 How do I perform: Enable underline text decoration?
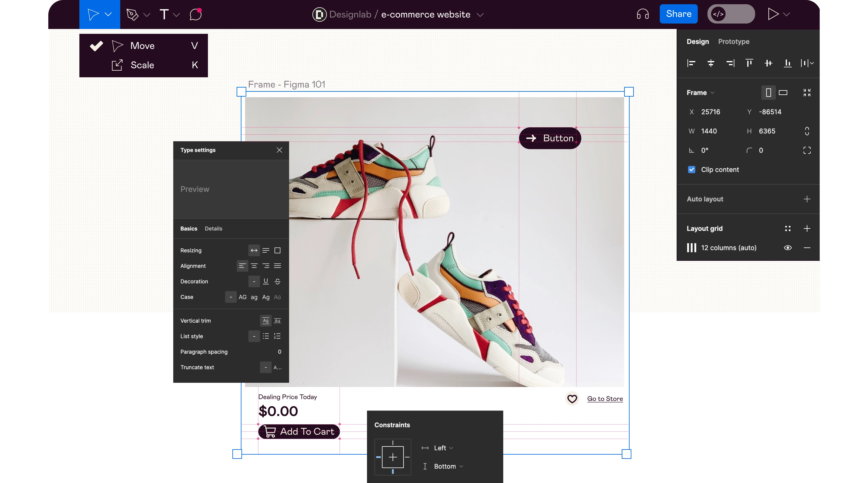pos(266,281)
